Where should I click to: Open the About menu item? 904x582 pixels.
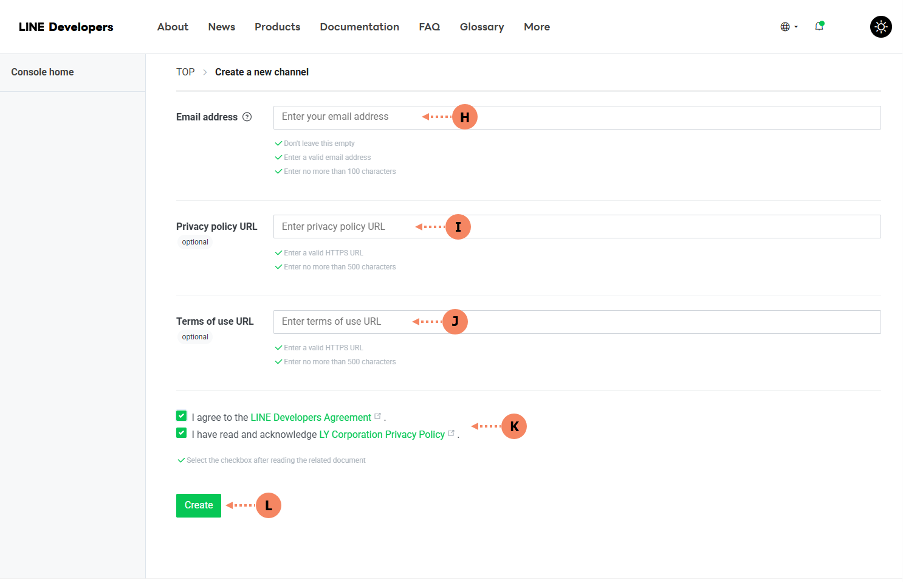pyautogui.click(x=172, y=27)
